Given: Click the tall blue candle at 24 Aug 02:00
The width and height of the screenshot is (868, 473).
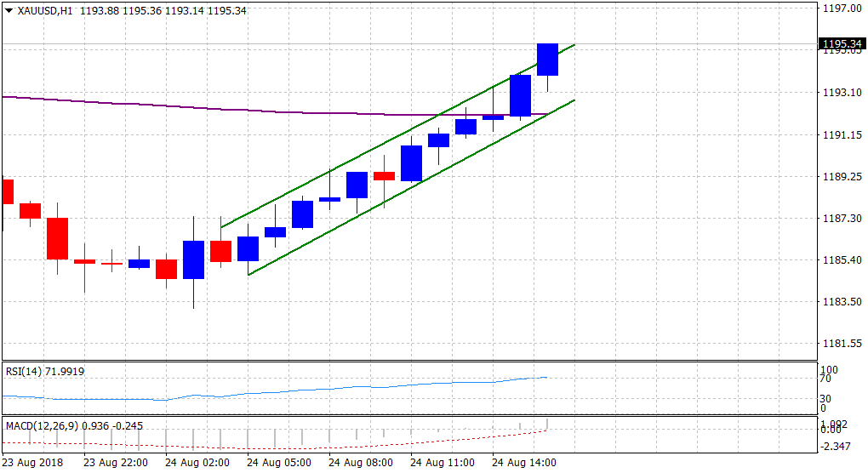Looking at the screenshot, I should coord(193,259).
